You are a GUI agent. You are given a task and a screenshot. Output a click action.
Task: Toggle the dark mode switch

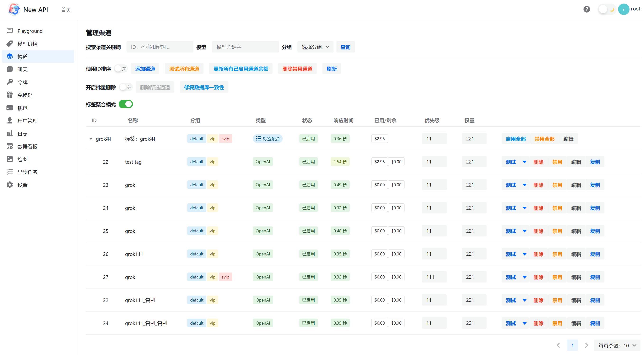pyautogui.click(x=607, y=10)
